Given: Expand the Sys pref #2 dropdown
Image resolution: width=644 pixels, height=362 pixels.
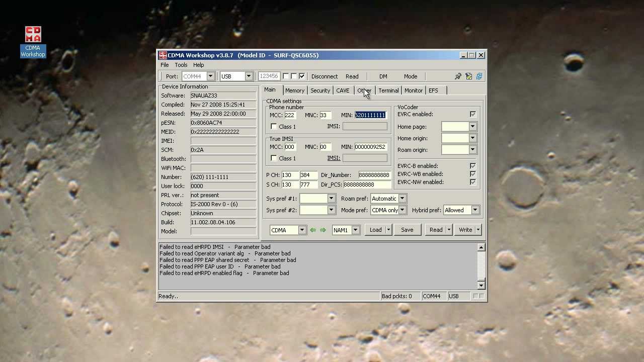Looking at the screenshot, I should 331,210.
